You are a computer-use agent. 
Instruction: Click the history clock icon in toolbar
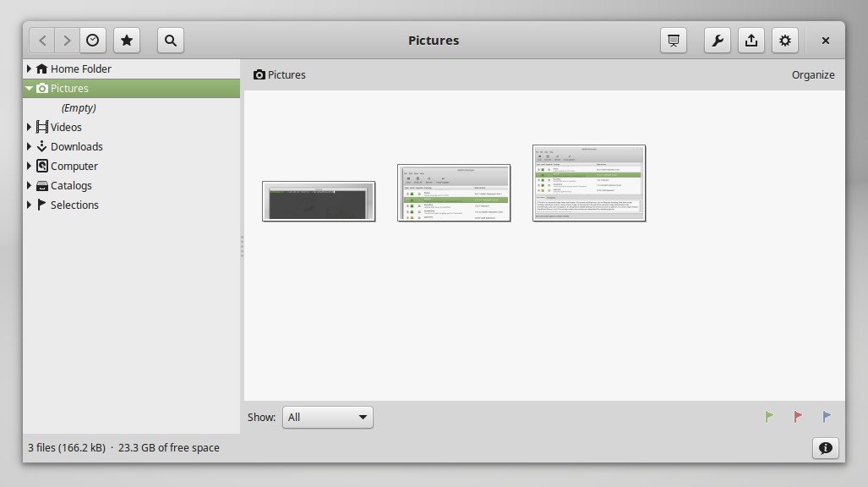pos(93,41)
